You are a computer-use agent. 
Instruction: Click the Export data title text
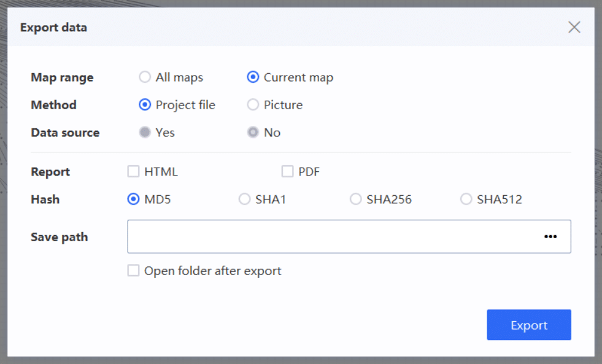[54, 28]
